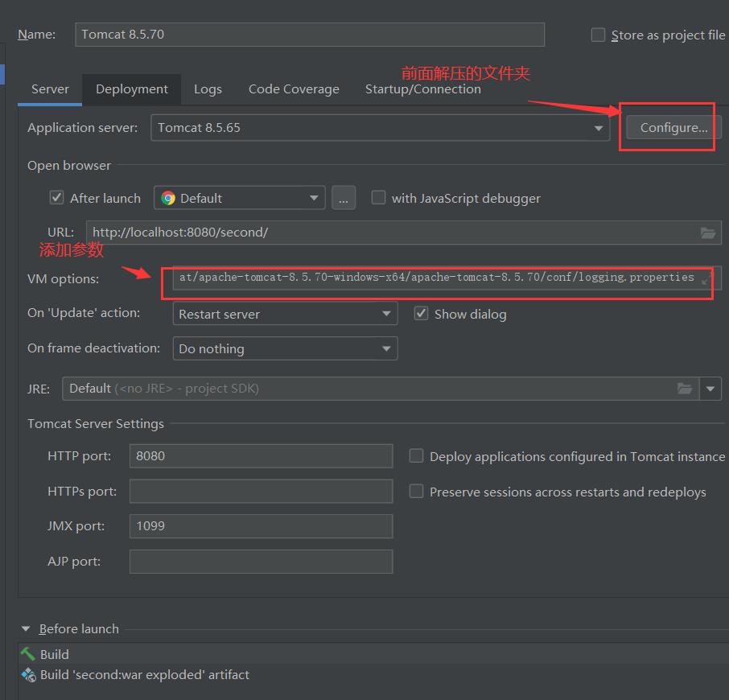Open the JRE dropdown arrow
Viewport: 729px width, 700px height.
tap(710, 389)
